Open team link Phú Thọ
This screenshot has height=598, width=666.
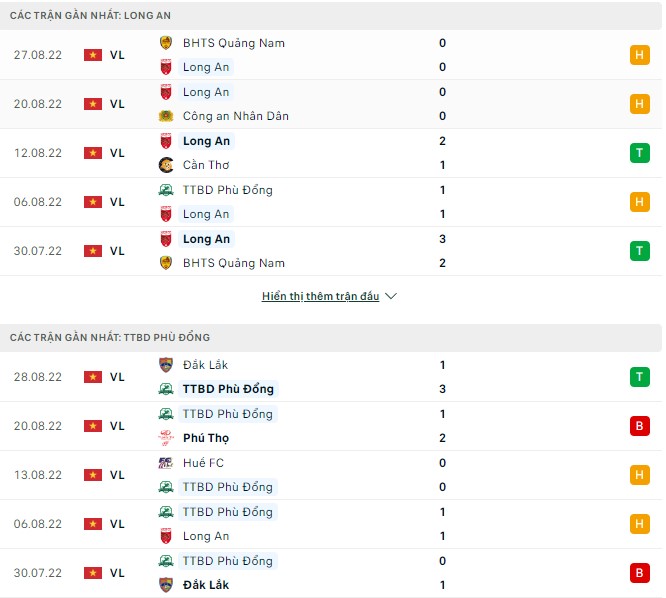click(x=207, y=438)
